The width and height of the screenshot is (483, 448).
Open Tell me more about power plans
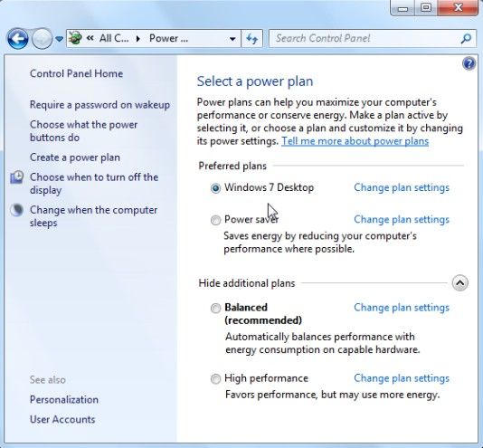coord(355,141)
